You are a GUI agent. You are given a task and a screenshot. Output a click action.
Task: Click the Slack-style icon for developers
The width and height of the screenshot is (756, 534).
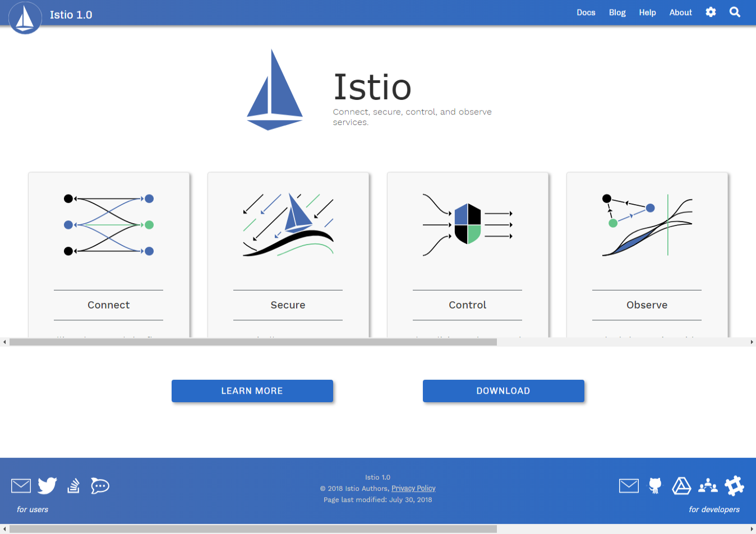(734, 485)
